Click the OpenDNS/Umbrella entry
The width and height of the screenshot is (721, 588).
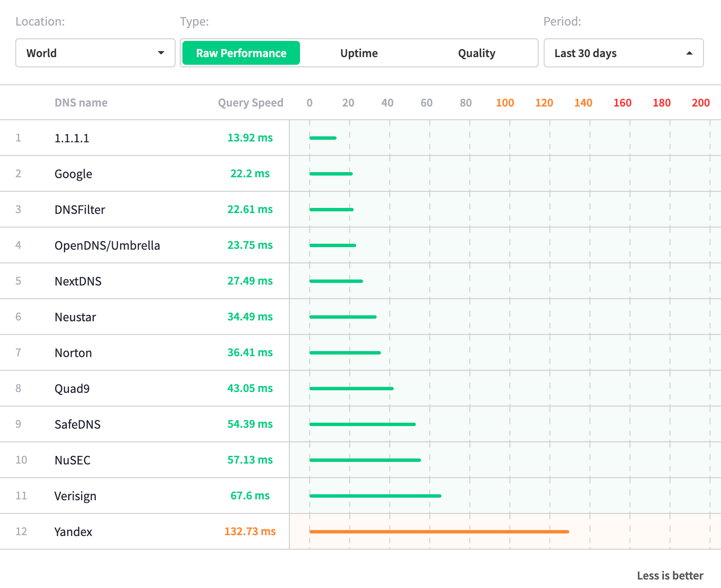point(107,245)
